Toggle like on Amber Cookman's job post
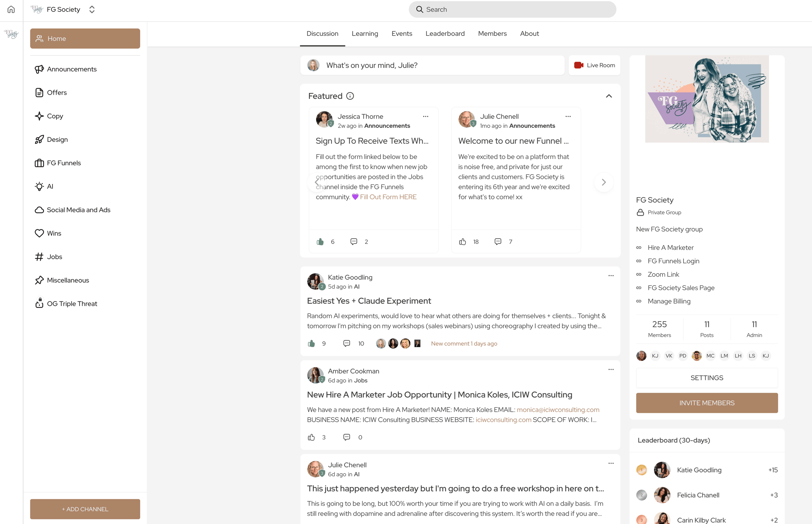The image size is (812, 524). tap(311, 437)
